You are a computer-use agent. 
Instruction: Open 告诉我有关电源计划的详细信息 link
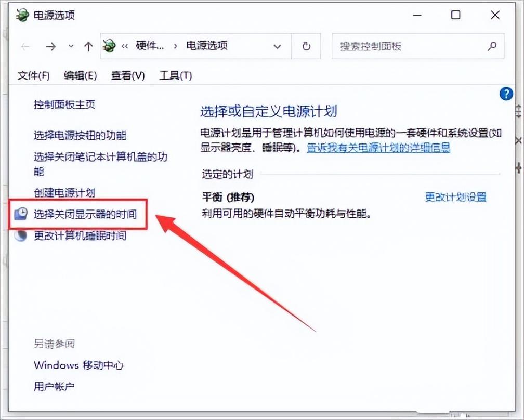[378, 147]
